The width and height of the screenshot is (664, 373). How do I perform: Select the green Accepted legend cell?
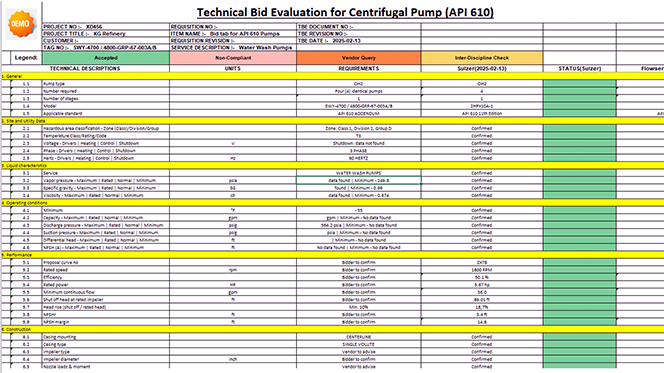click(x=106, y=58)
